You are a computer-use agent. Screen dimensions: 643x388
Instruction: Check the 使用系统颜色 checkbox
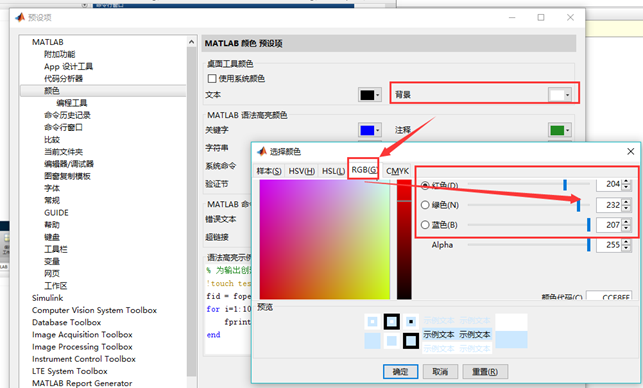[x=212, y=78]
